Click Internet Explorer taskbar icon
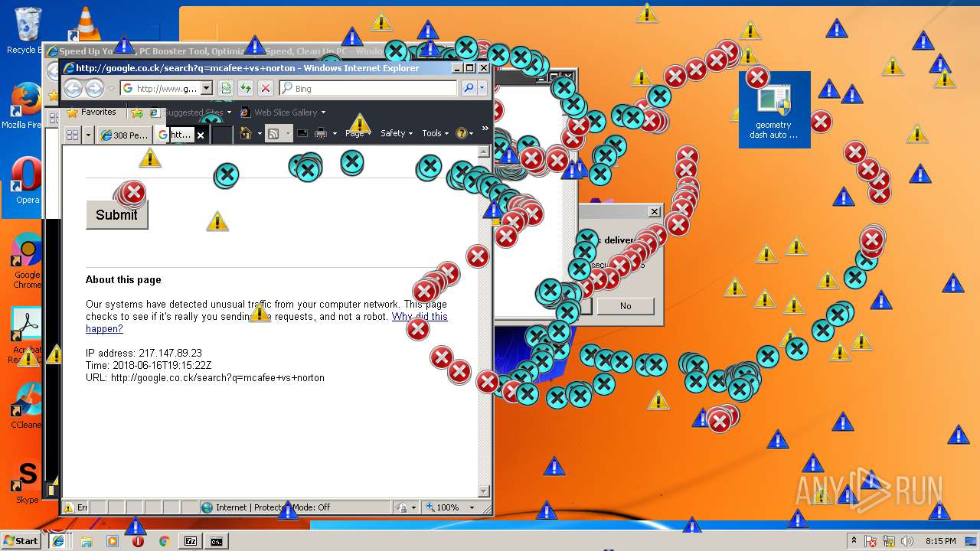The width and height of the screenshot is (980, 551). click(x=57, y=541)
